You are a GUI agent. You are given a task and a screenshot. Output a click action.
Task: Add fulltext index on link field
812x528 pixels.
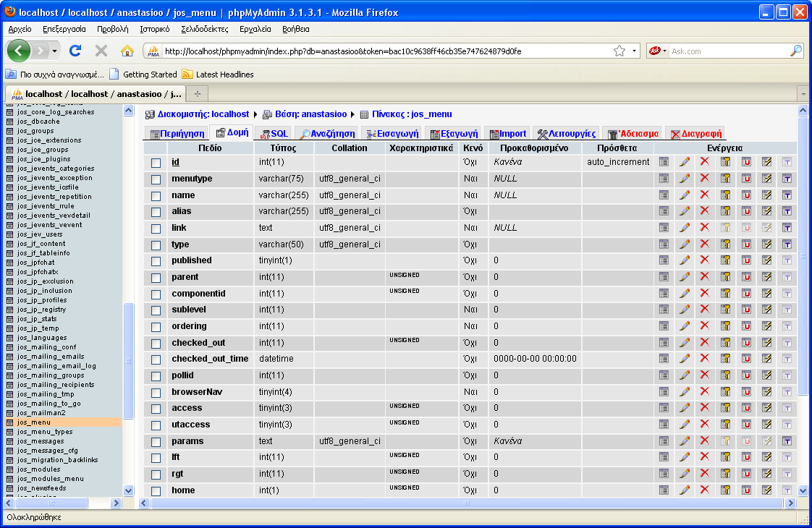[x=787, y=228]
